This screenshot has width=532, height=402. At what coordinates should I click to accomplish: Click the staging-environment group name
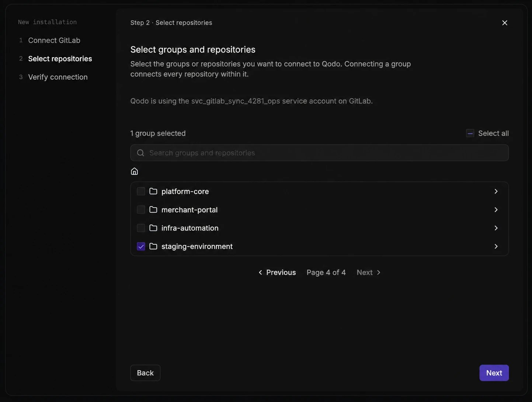197,246
